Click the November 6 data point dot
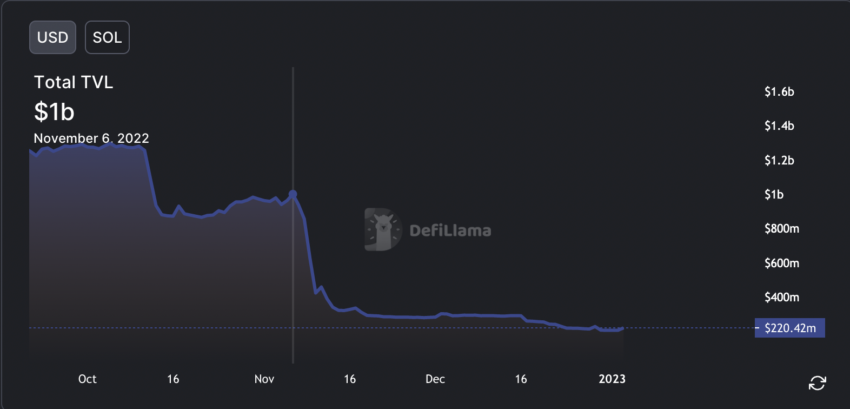This screenshot has height=409, width=850. 293,194
